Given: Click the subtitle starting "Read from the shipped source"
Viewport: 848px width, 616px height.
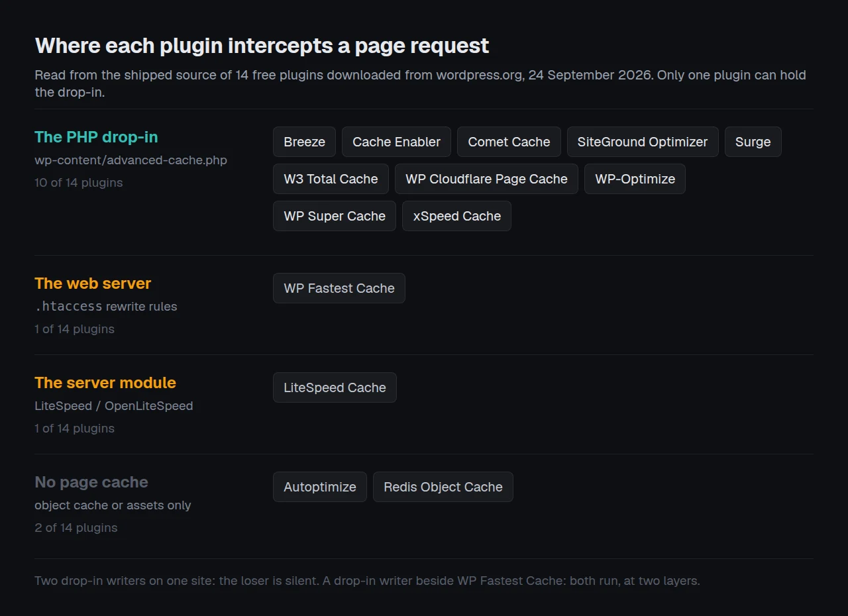Looking at the screenshot, I should (420, 83).
